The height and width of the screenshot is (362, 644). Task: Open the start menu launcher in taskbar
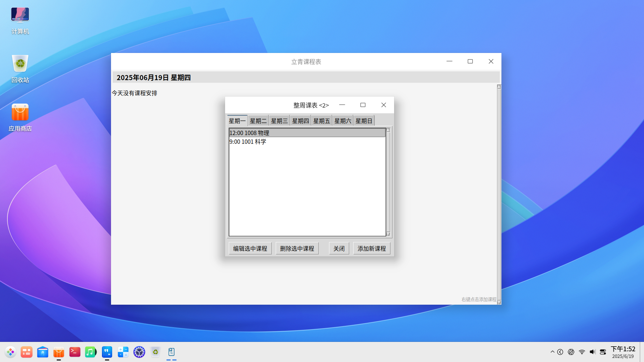point(10,352)
